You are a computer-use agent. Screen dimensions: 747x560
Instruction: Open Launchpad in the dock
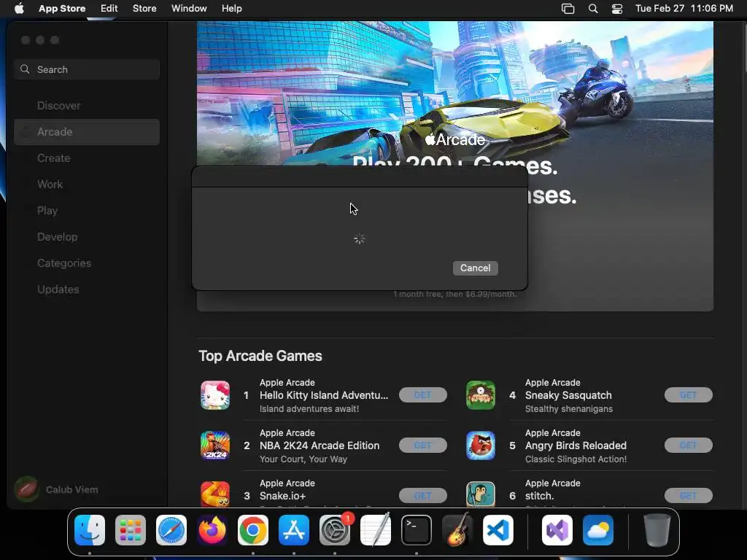coord(131,530)
